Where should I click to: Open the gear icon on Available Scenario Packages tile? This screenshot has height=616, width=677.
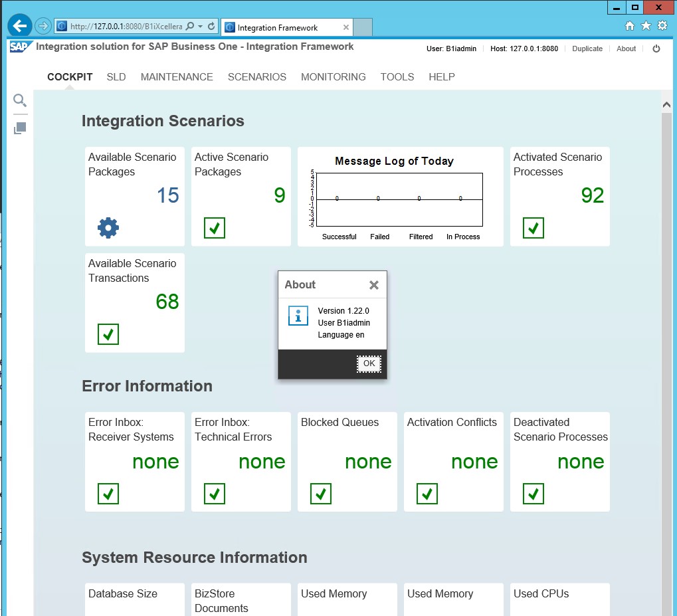[107, 227]
